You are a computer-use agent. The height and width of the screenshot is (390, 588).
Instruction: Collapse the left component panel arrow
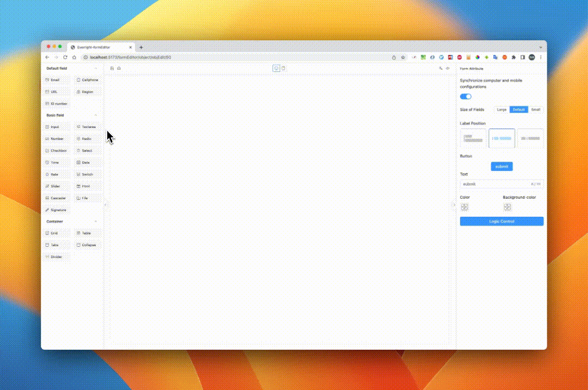tap(106, 205)
